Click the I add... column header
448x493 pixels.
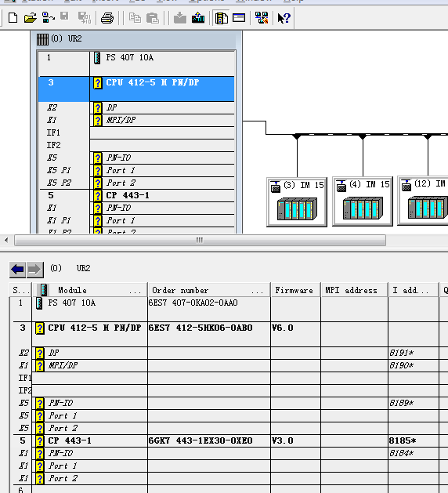413,290
